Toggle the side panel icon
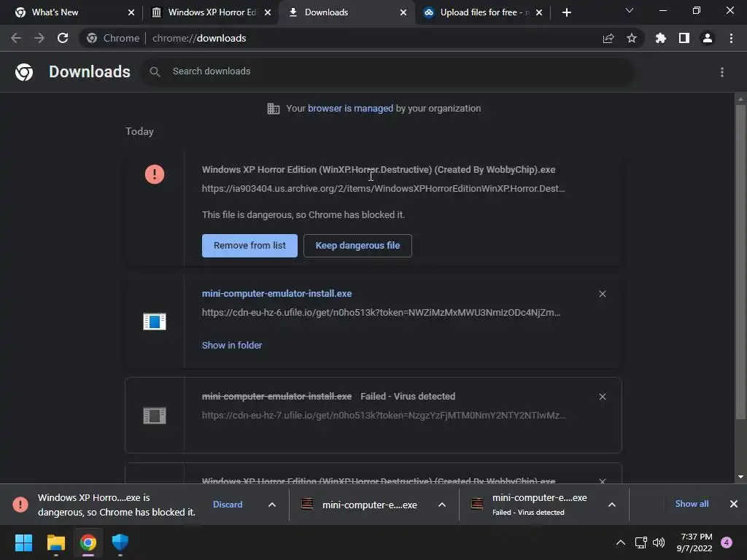 point(684,38)
